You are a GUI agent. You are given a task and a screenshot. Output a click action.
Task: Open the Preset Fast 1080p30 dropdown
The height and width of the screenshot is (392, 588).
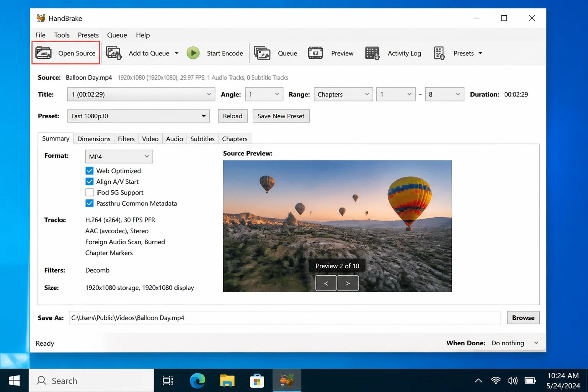(138, 116)
